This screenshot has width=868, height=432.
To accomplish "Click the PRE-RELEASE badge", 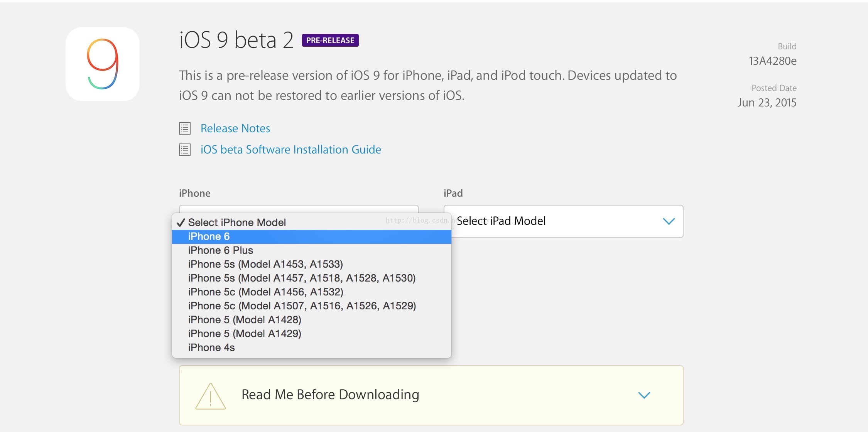I will 330,40.
